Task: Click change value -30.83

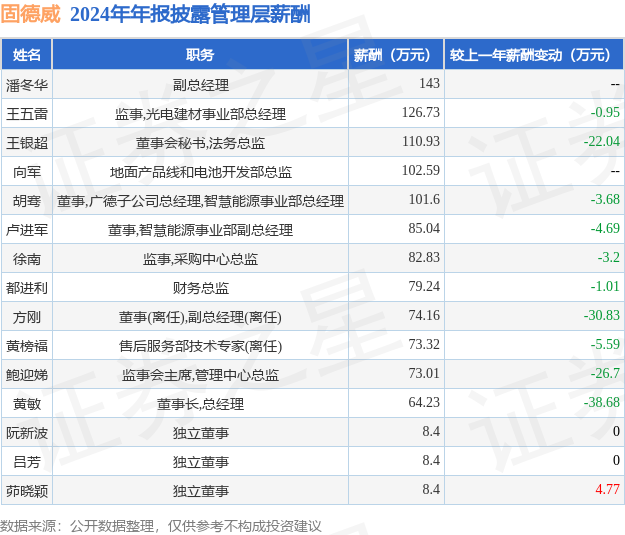Action: point(602,315)
